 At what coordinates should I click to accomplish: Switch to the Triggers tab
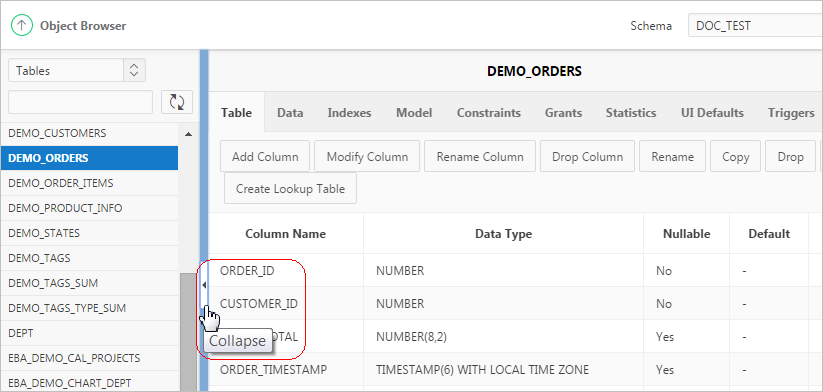(x=791, y=113)
